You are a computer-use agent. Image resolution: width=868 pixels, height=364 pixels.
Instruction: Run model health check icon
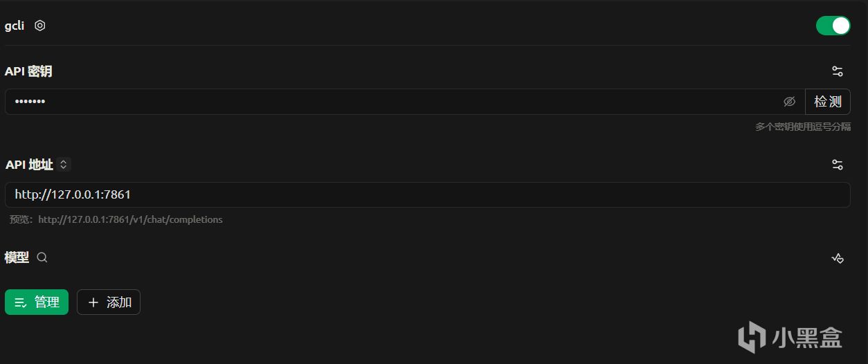838,258
